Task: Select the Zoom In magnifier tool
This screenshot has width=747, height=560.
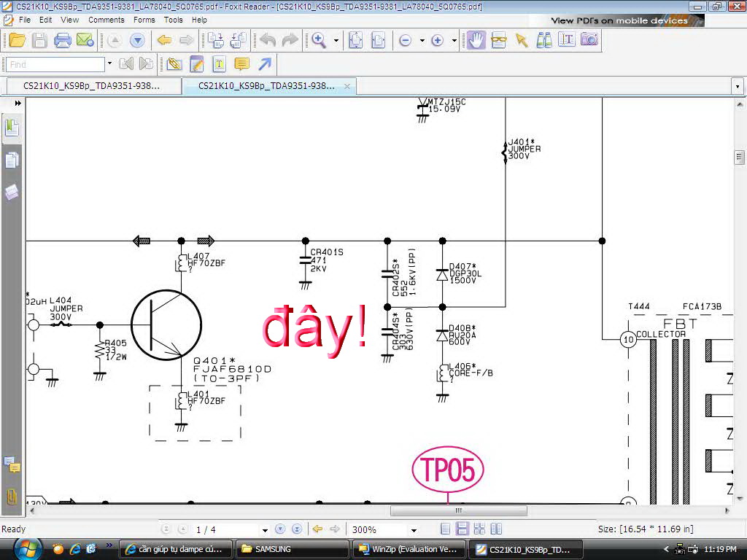Action: [319, 41]
